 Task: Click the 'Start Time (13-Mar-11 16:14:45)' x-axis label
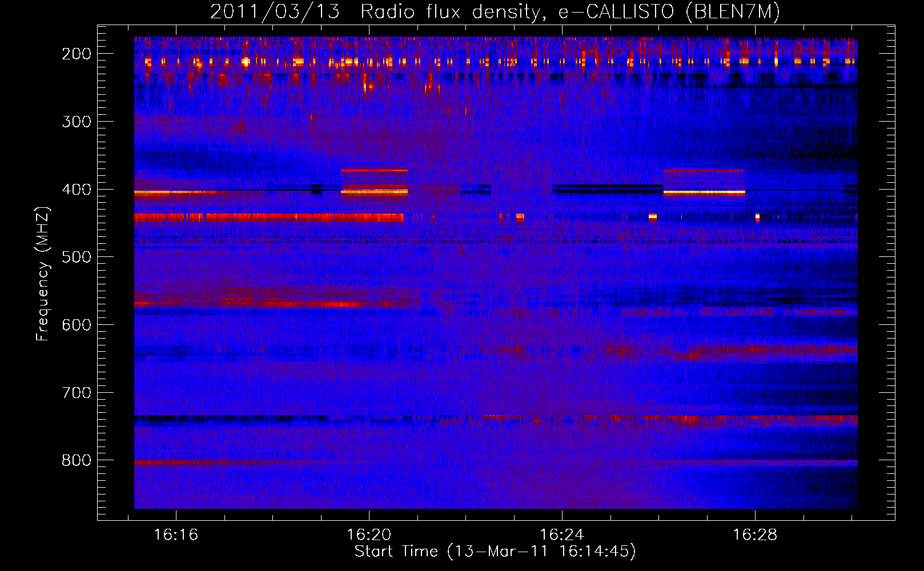[x=495, y=552]
